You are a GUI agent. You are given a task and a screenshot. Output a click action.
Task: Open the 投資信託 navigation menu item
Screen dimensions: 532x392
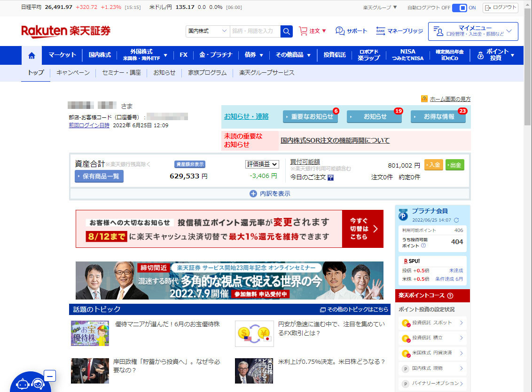tap(334, 55)
